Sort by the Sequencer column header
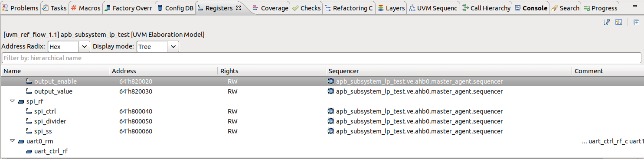644x159 pixels. pos(449,71)
